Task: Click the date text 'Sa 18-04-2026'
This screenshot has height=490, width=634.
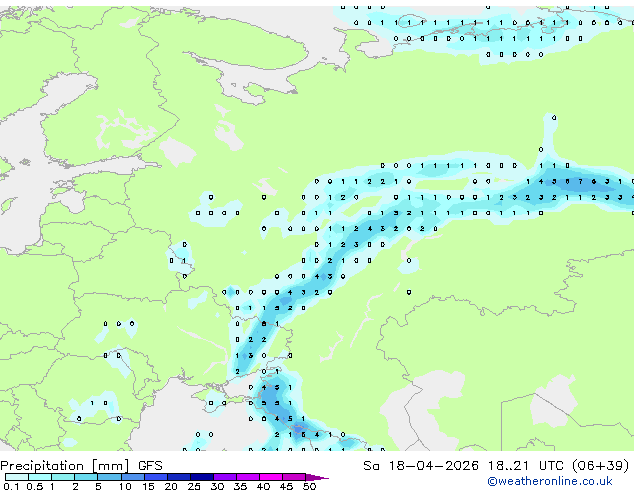Action: point(421,466)
